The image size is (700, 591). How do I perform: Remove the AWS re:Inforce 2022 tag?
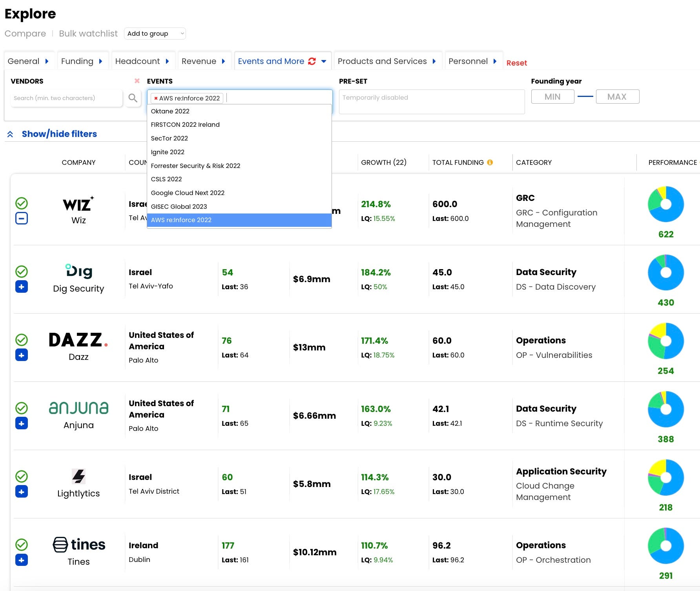point(156,98)
